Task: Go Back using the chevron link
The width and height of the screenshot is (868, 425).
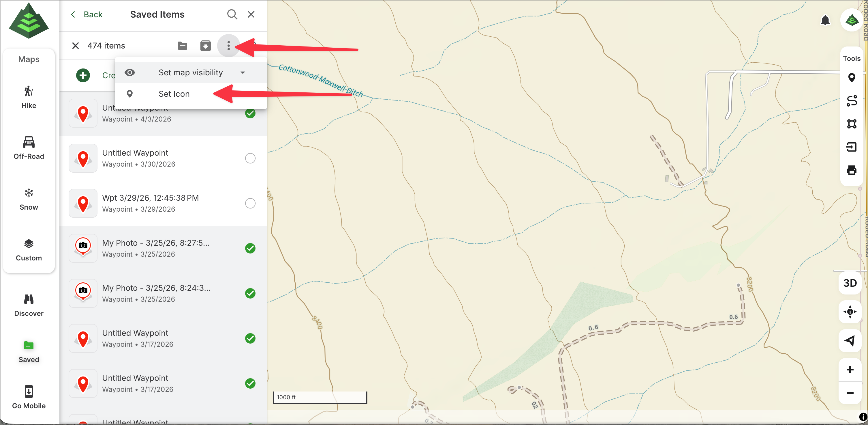Action: coord(87,14)
